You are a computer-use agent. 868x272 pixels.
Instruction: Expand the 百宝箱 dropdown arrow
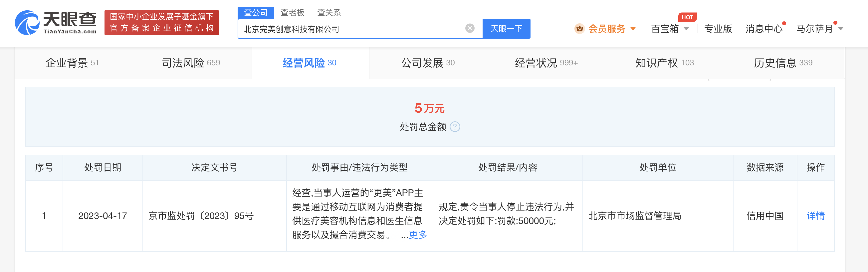pos(686,29)
